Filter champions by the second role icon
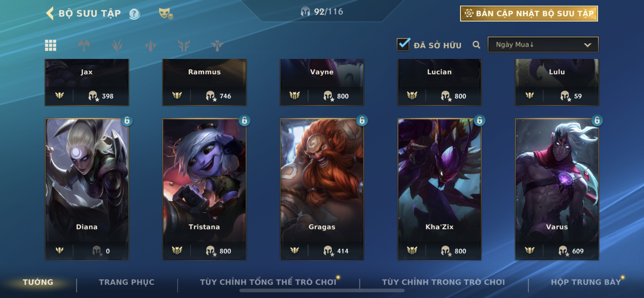The image size is (644, 298). (117, 45)
